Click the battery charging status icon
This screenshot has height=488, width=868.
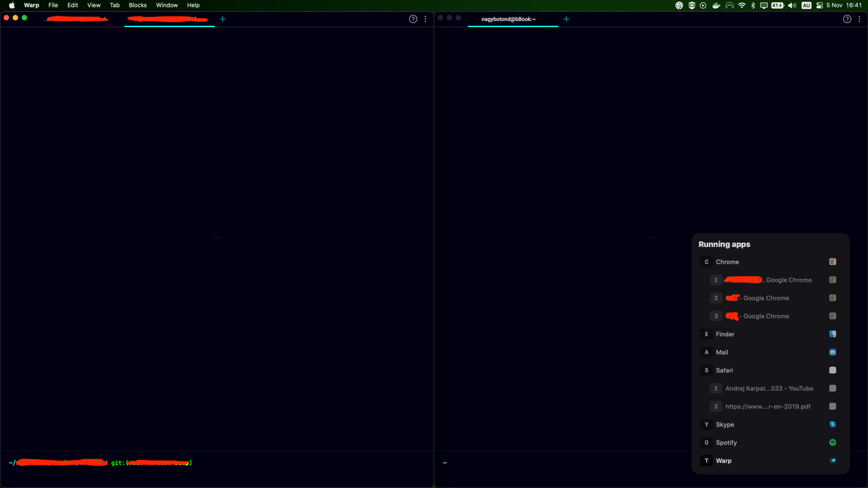click(x=778, y=5)
